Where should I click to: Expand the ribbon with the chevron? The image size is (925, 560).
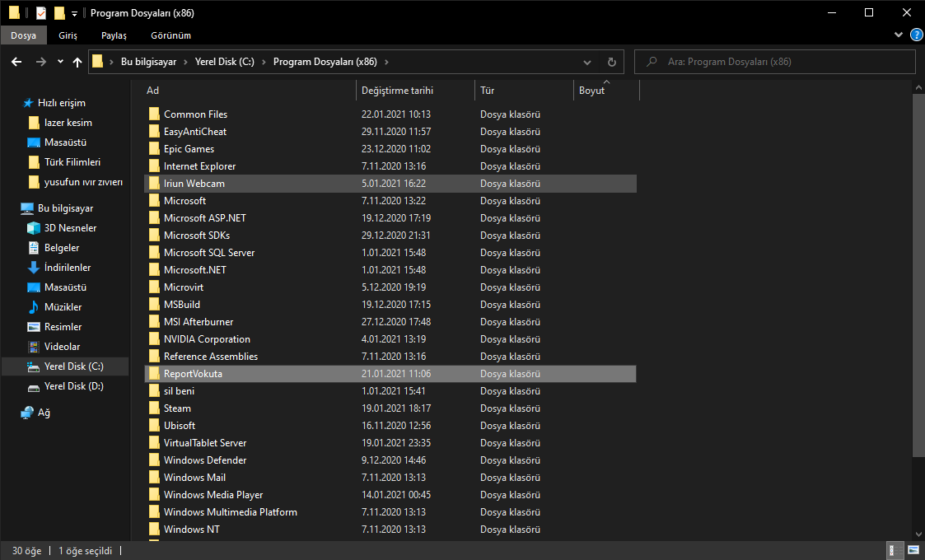899,35
